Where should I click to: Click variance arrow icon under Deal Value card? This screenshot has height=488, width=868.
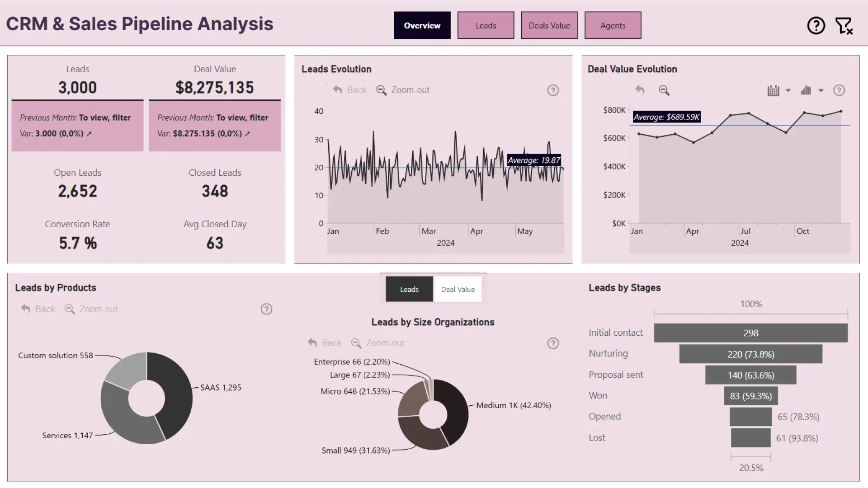point(247,134)
